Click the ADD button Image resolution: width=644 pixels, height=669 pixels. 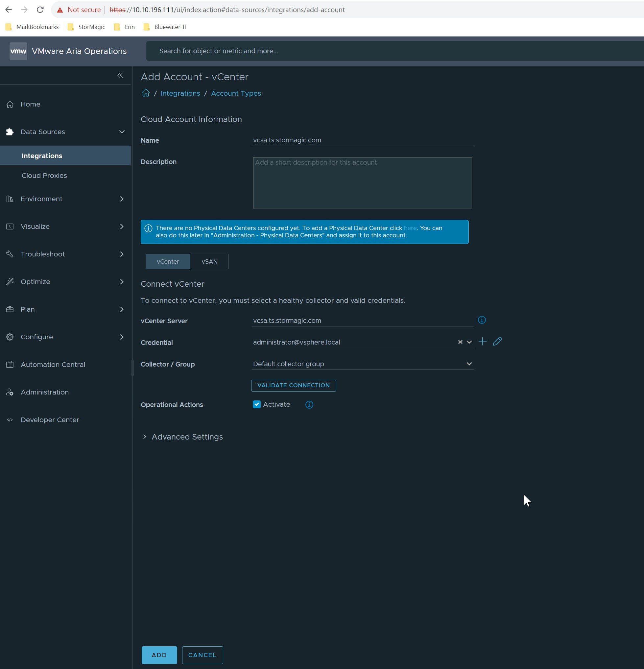pos(159,655)
